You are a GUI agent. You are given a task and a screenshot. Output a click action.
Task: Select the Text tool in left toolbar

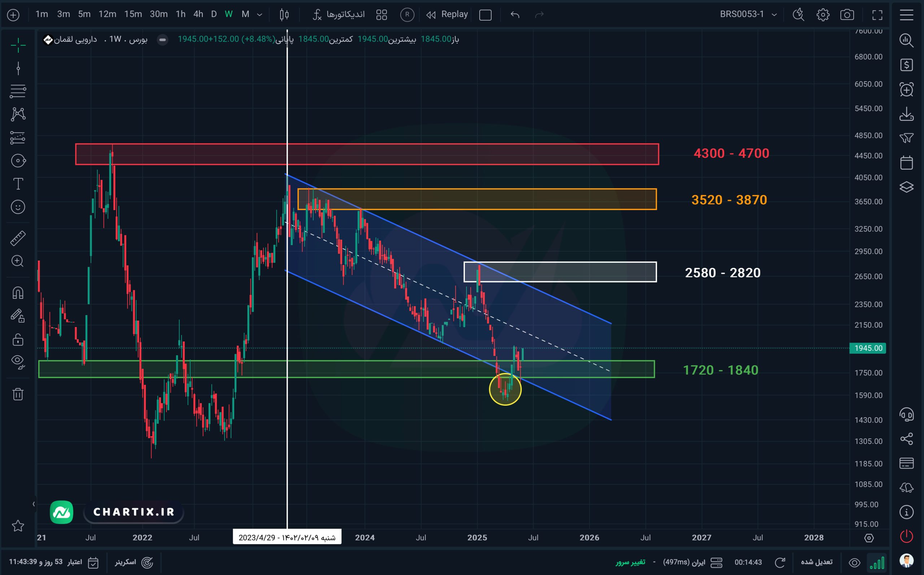click(x=18, y=184)
